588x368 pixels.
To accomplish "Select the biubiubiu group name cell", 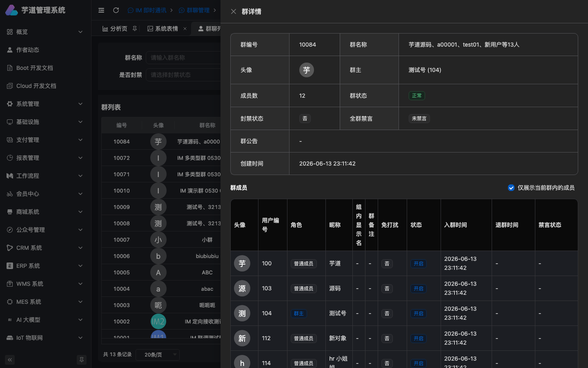I will coord(207,256).
